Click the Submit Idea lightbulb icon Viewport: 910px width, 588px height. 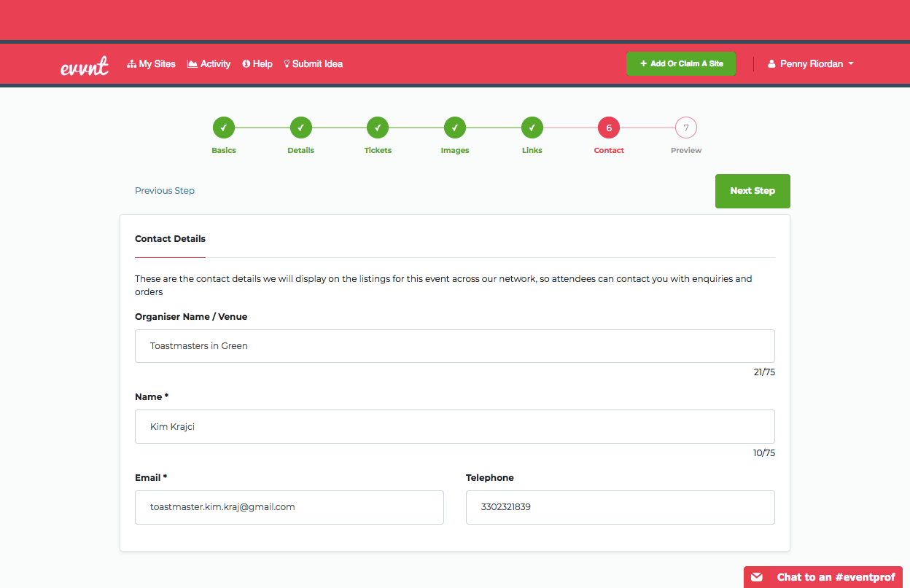(287, 64)
